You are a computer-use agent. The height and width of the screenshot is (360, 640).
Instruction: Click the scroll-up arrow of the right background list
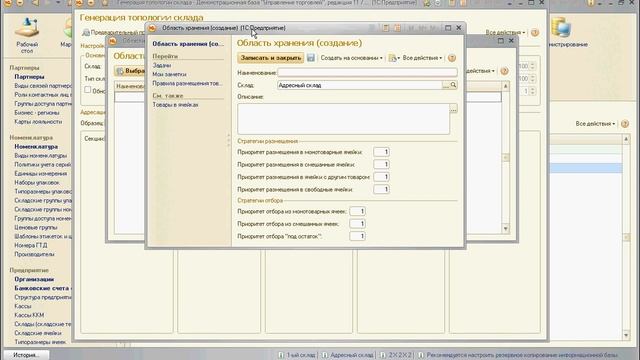point(626,139)
